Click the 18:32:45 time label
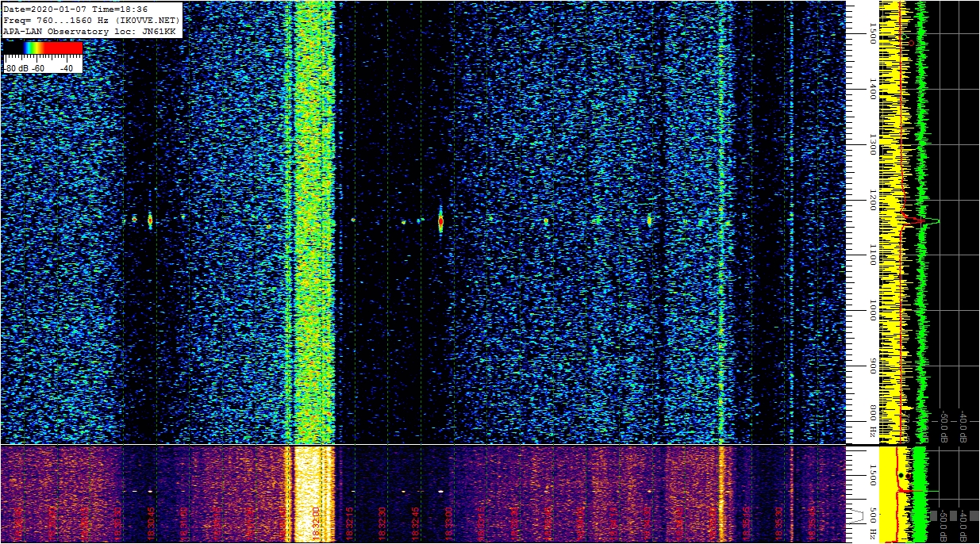The height and width of the screenshot is (544, 980). (415, 524)
